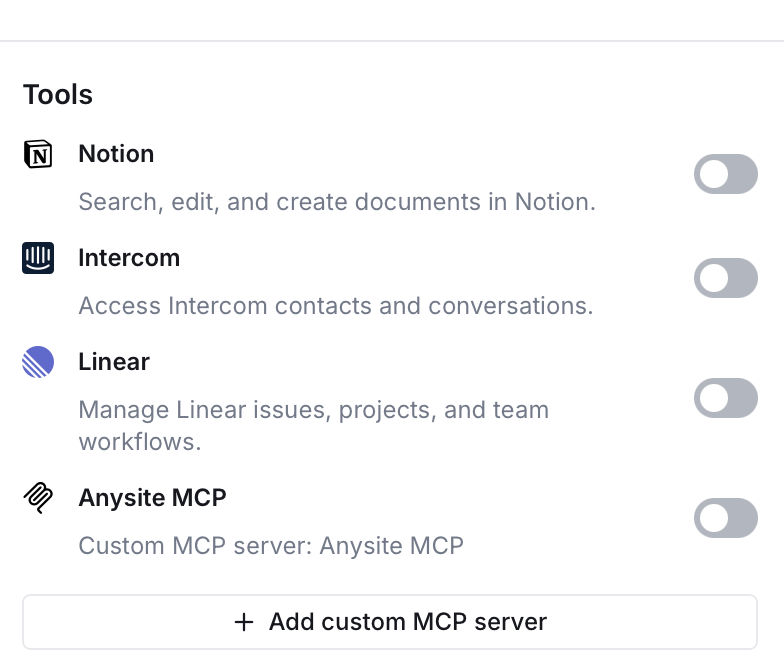Click the Linear issues and workflows description
The height and width of the screenshot is (672, 784).
(x=313, y=425)
